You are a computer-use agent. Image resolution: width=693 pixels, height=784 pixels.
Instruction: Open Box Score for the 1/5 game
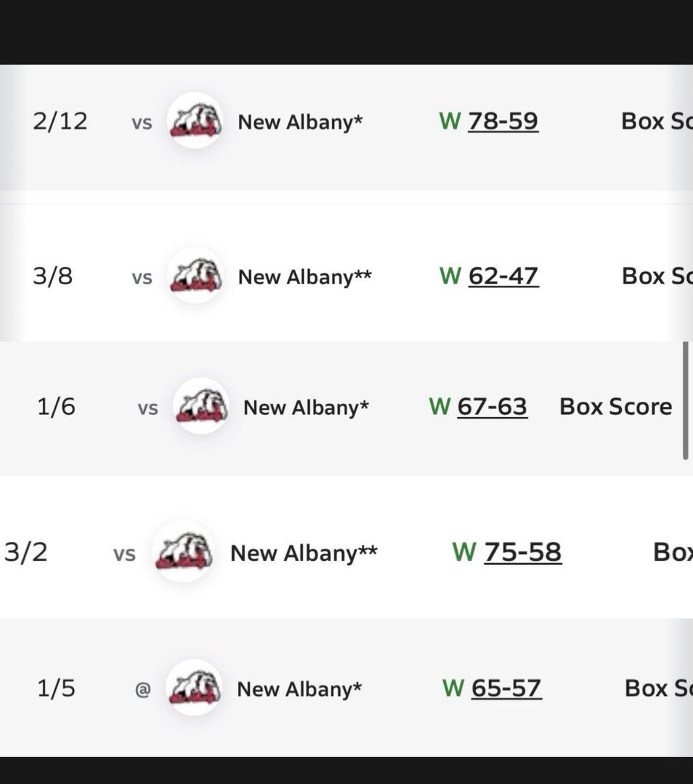(x=658, y=689)
